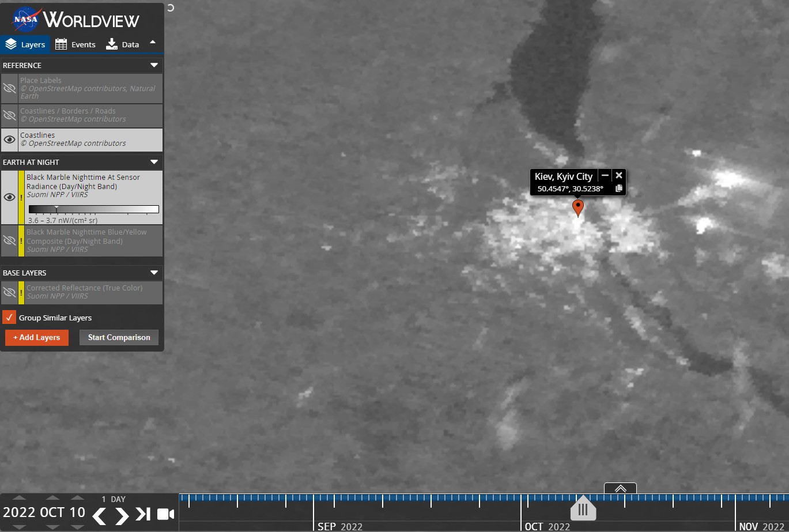This screenshot has height=532, width=789.
Task: Collapse the Reference layer group
Action: pyautogui.click(x=154, y=65)
